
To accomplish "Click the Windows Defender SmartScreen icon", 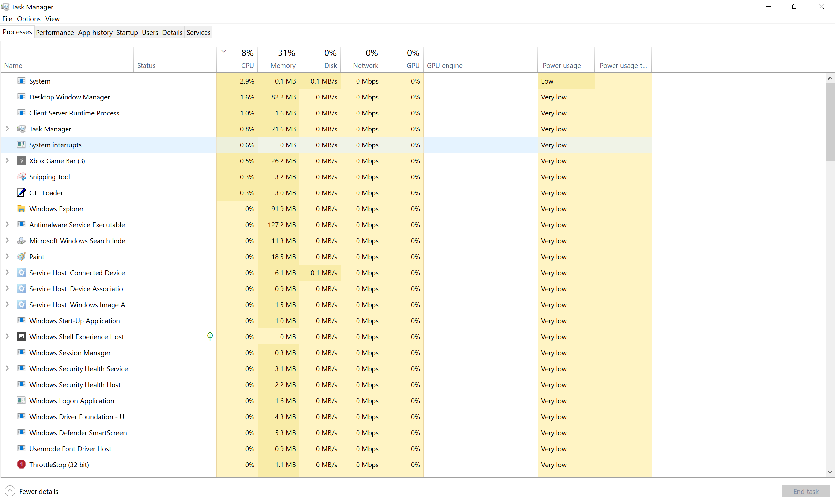I will point(21,432).
